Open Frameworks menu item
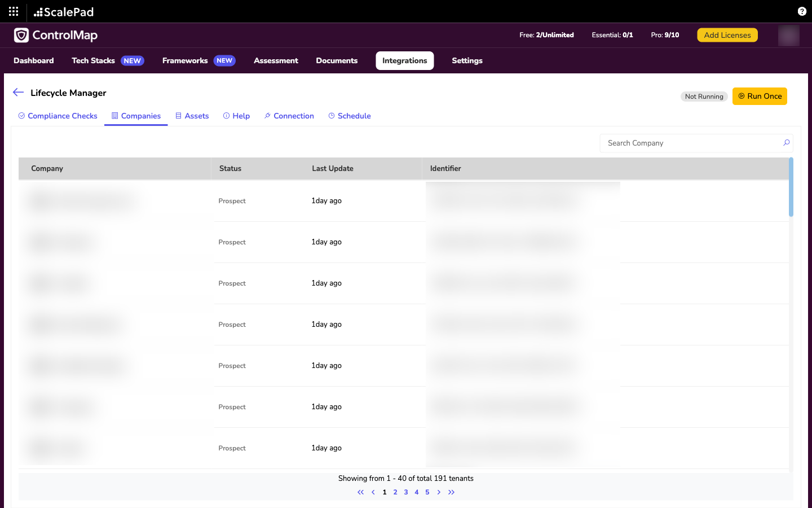This screenshot has width=812, height=508. (x=198, y=60)
